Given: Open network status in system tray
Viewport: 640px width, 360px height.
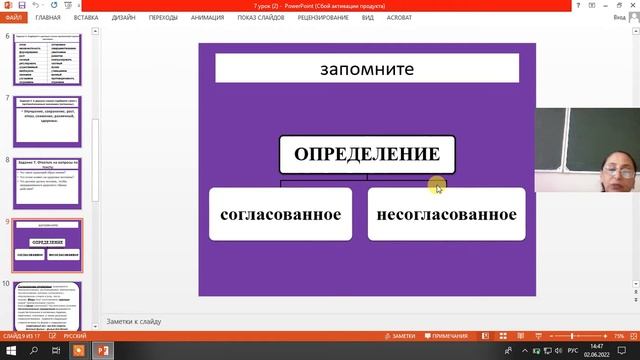Looking at the screenshot, I should [548, 351].
